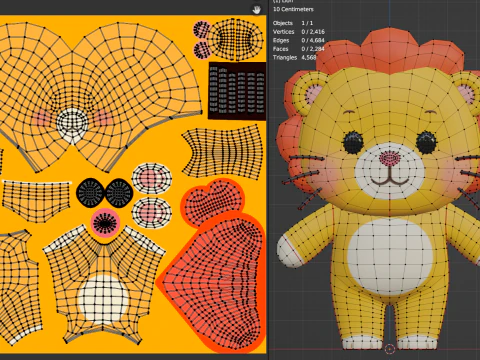Screen dimensions: 480x360
Task: Click the lion model's white belly patch
Action: click(389, 256)
